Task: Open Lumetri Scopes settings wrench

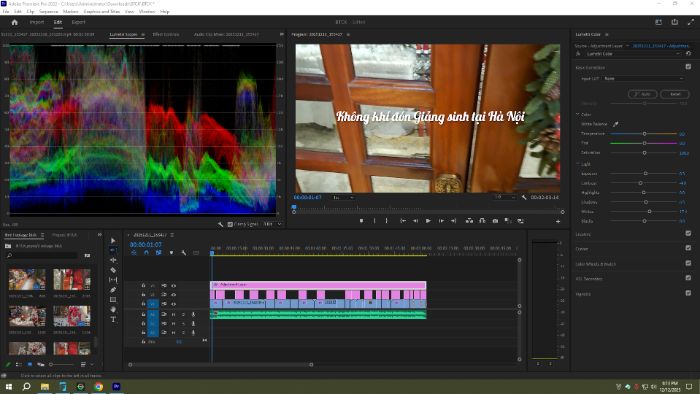Action: point(221,224)
